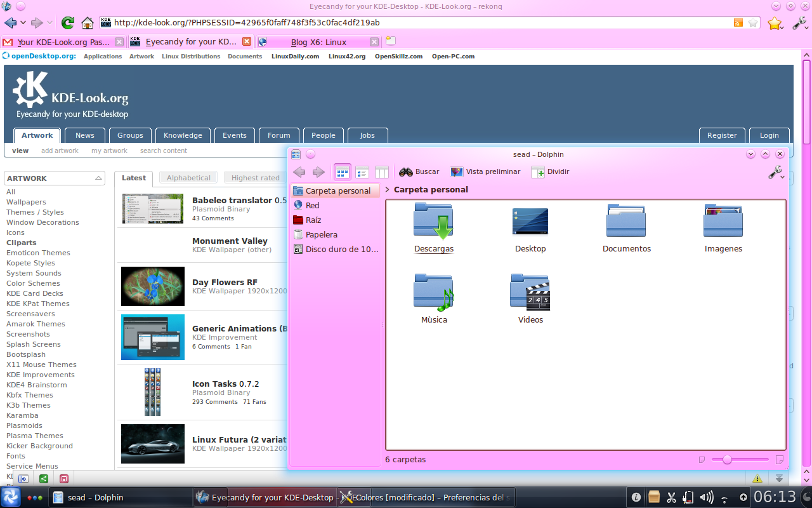812x508 pixels.
Task: Open rekonq's back history dropdown arrow
Action: 23,23
